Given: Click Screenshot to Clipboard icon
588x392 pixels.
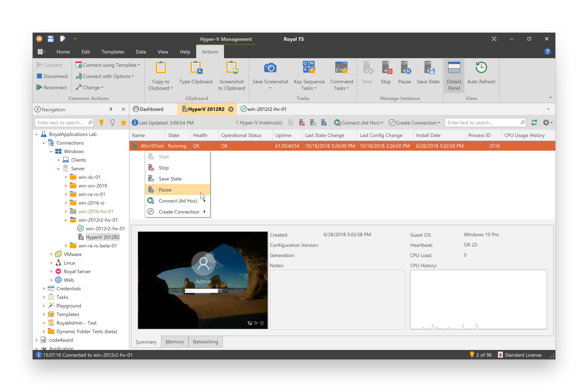Looking at the screenshot, I should click(232, 68).
